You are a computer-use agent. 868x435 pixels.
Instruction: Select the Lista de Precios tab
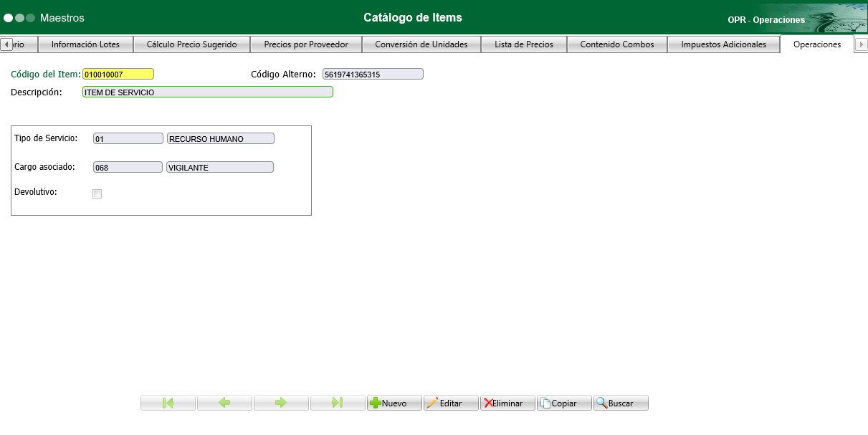point(524,44)
